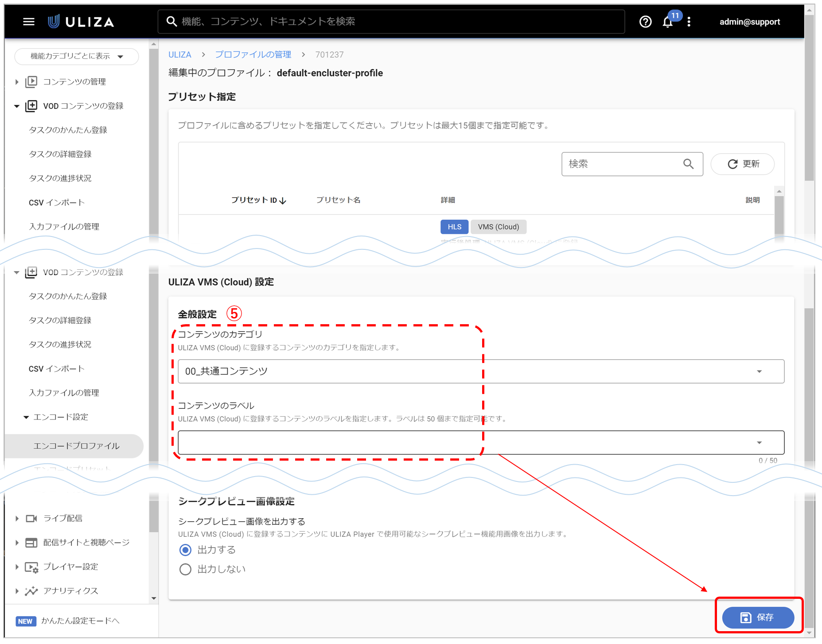Open タスクの進捗状況 in the upper sidebar list
Screen dimensions: 822x644
click(60, 178)
